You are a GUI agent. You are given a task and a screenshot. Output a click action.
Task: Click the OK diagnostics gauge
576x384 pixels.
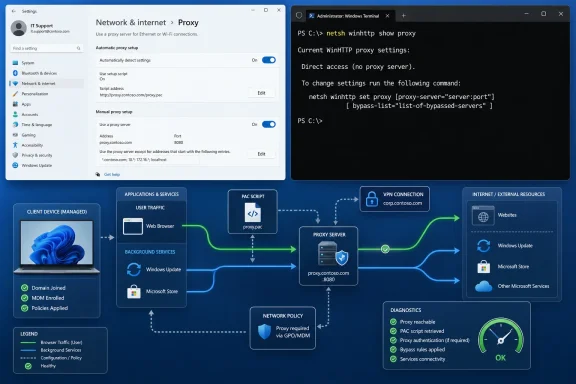pyautogui.click(x=501, y=340)
